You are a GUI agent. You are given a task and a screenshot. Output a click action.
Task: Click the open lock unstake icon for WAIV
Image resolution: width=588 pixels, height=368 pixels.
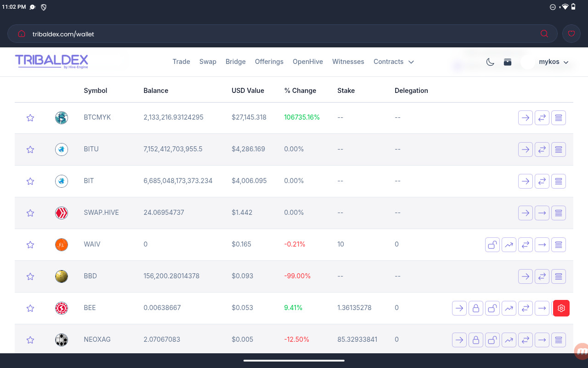(492, 245)
